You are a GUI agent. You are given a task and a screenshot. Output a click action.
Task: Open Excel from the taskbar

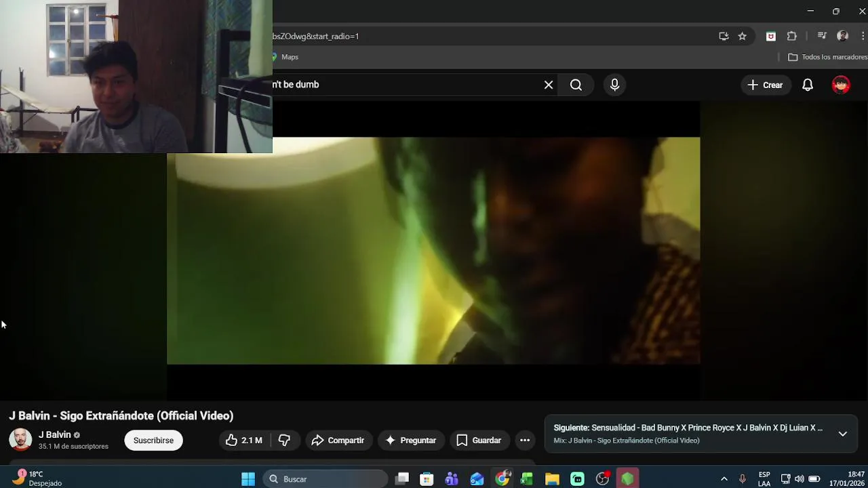click(x=527, y=479)
